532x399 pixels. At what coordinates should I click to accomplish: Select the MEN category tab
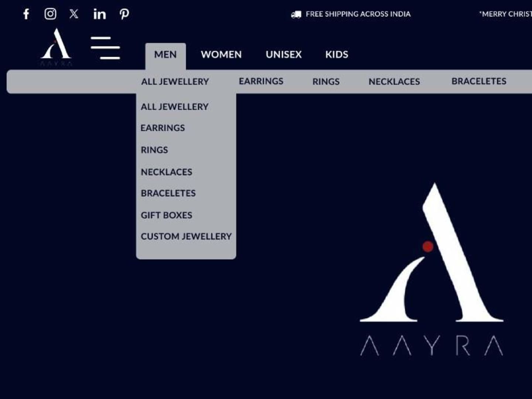point(165,55)
